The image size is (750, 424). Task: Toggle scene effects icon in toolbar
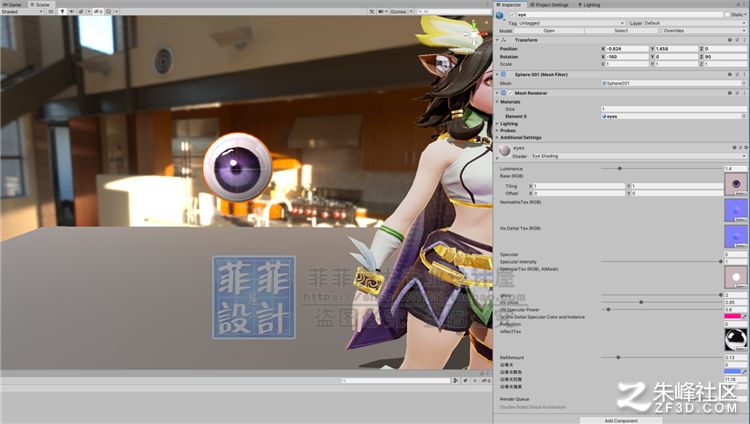point(81,11)
